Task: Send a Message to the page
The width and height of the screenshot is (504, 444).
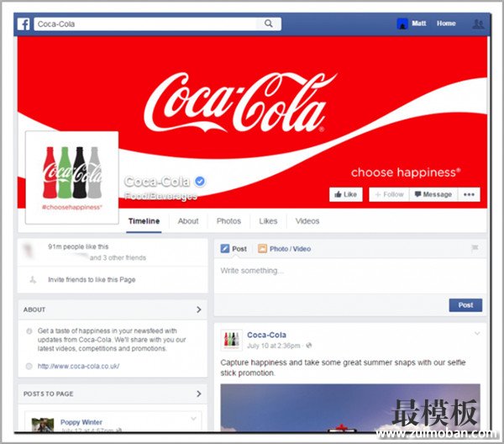Action: coord(433,194)
